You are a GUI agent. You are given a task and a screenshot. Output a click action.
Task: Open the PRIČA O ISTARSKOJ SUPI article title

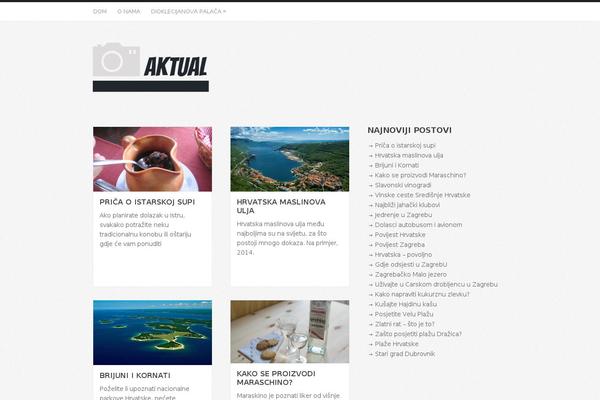pos(147,202)
